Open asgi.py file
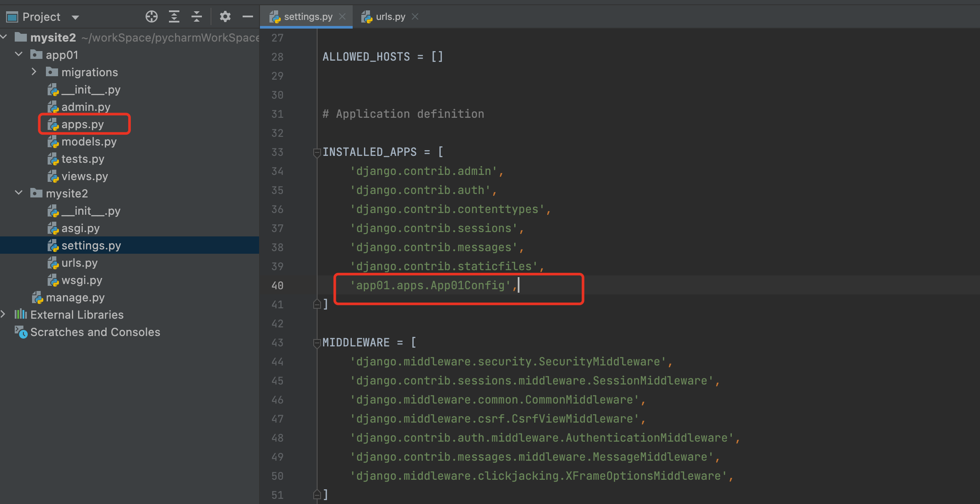The height and width of the screenshot is (504, 980). (x=81, y=228)
